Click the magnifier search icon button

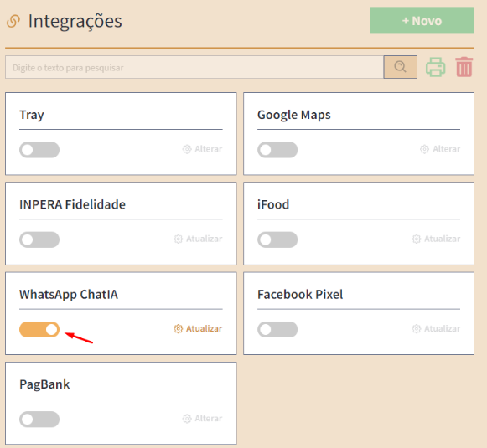[400, 67]
